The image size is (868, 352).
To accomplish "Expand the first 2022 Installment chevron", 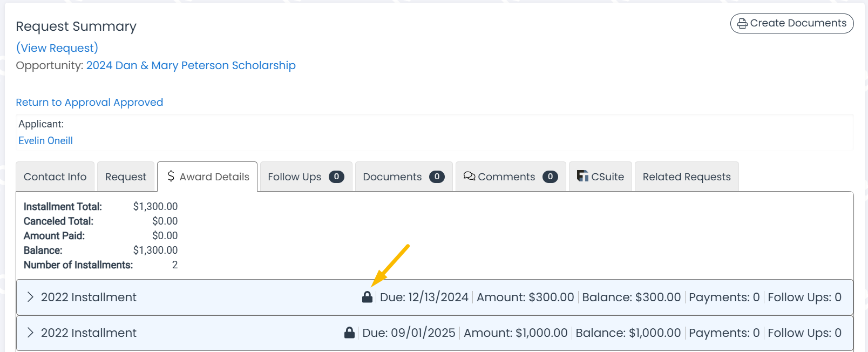I will click(x=30, y=297).
